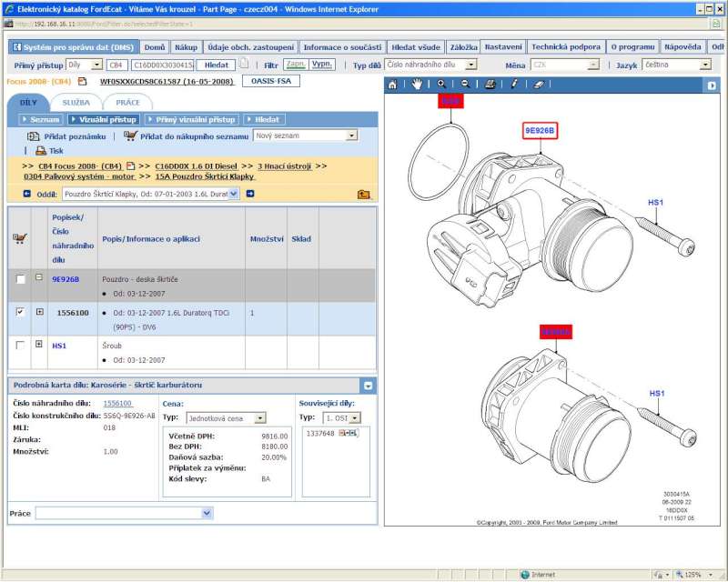Open the Nastavení menu item

tap(503, 46)
